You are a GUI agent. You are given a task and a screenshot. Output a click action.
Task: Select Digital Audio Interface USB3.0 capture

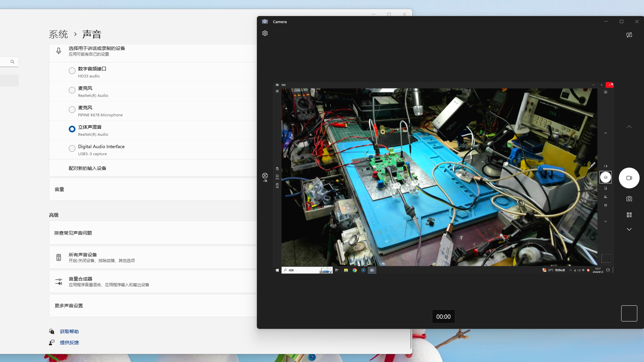72,148
